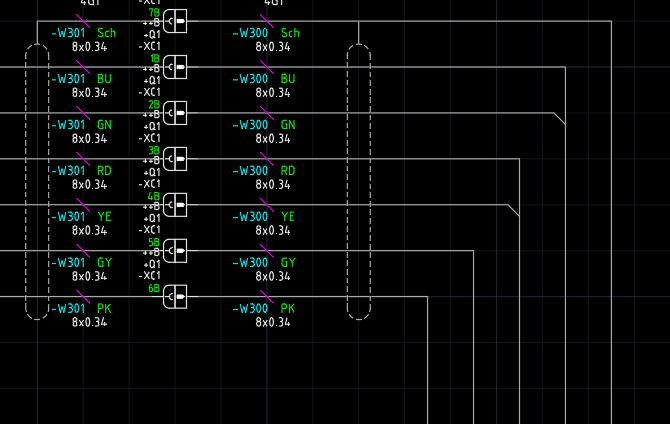Click the 8x0.34 text under -W301 PK
670x424 pixels.
pyautogui.click(x=89, y=322)
